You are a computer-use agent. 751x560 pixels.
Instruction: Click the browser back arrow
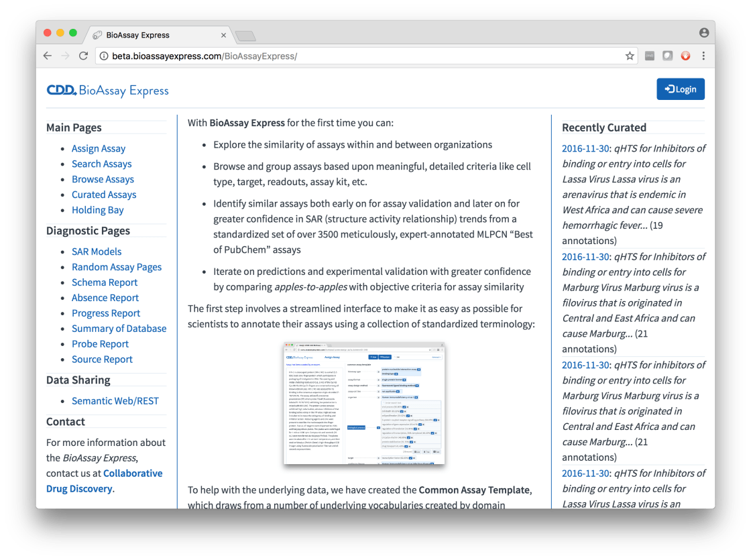coord(48,56)
